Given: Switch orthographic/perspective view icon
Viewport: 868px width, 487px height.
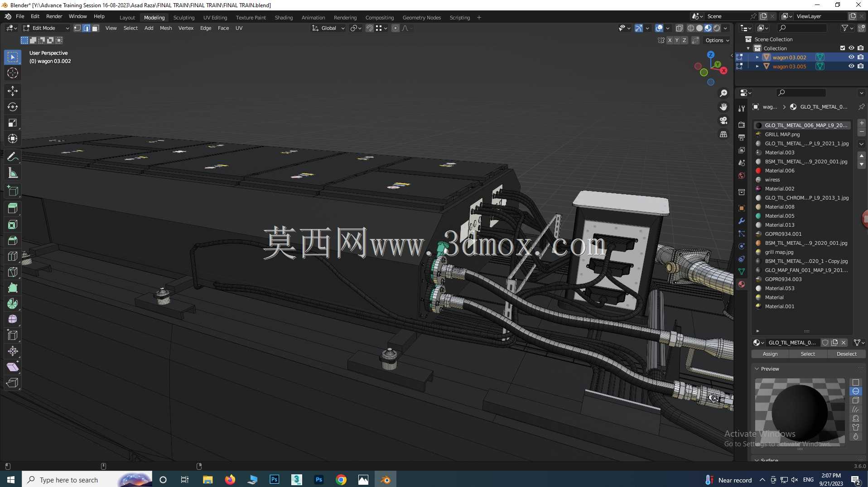Looking at the screenshot, I should click(x=723, y=134).
